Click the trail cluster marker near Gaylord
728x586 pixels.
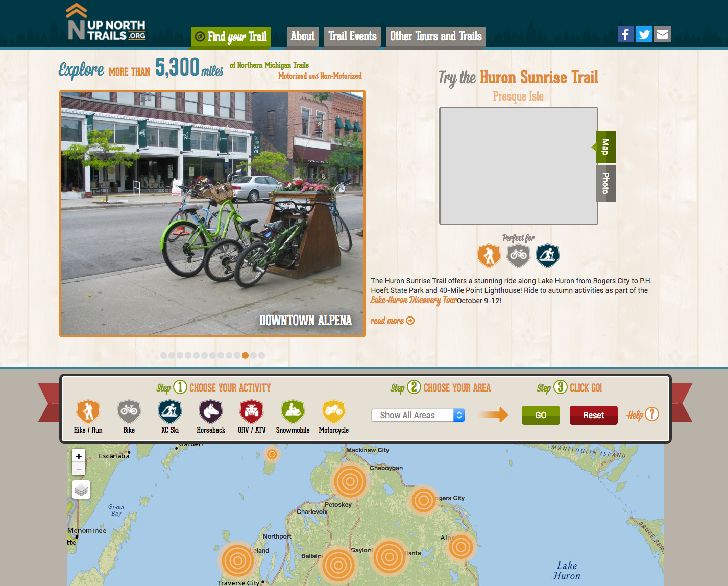point(389,556)
